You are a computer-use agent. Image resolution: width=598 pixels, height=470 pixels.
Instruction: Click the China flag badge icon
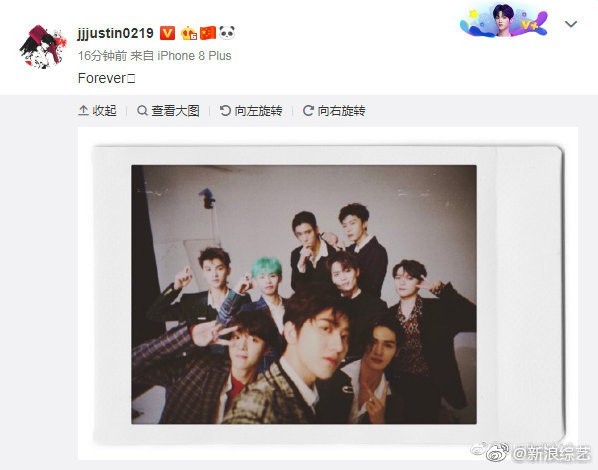coord(208,33)
